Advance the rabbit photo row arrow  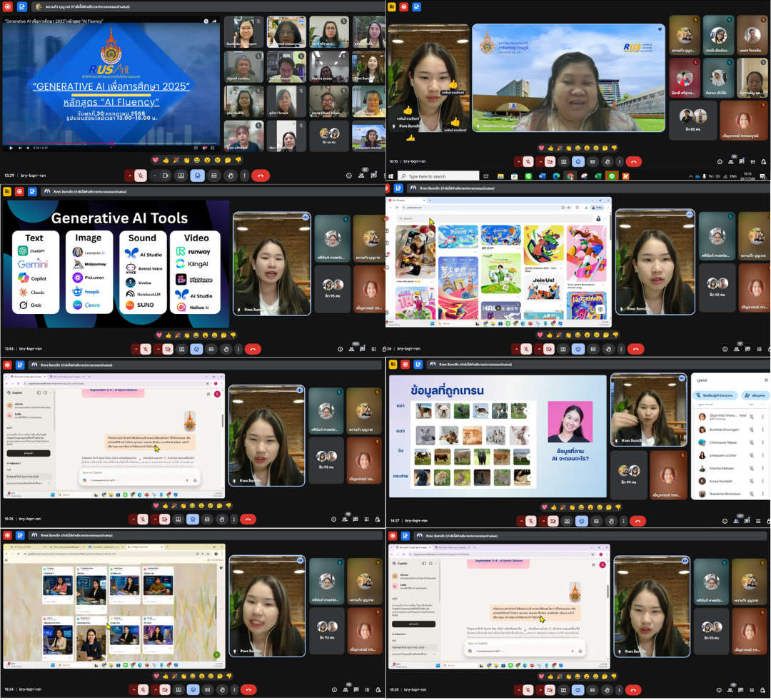pyautogui.click(x=530, y=478)
